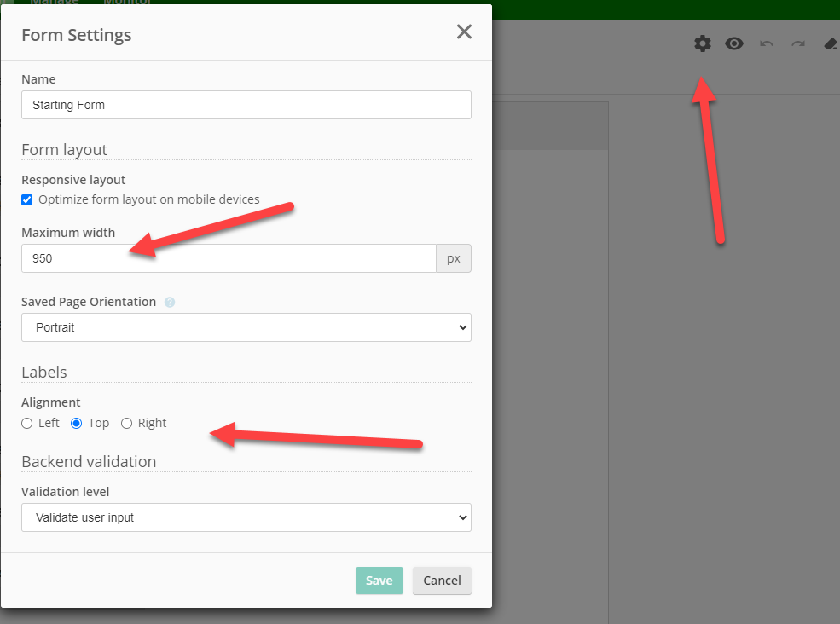Screen dimensions: 840x624
Task: Open Saved Page Orientation dropdown
Action: [246, 327]
